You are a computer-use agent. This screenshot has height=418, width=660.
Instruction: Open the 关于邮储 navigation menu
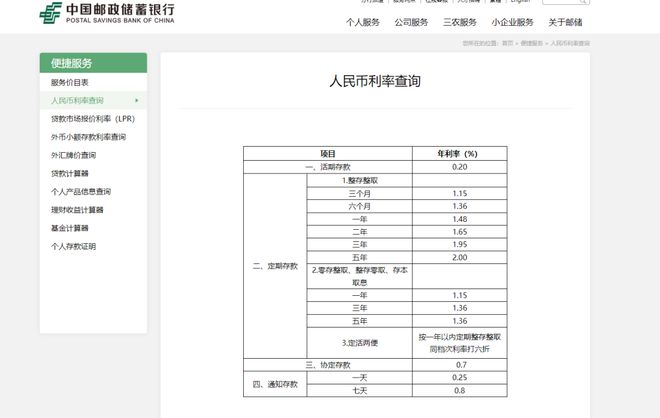(565, 22)
